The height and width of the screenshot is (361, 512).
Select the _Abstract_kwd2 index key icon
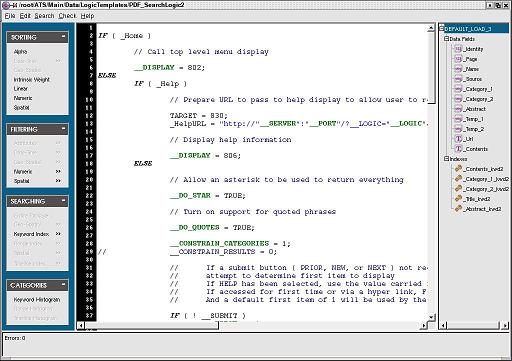pyautogui.click(x=459, y=209)
